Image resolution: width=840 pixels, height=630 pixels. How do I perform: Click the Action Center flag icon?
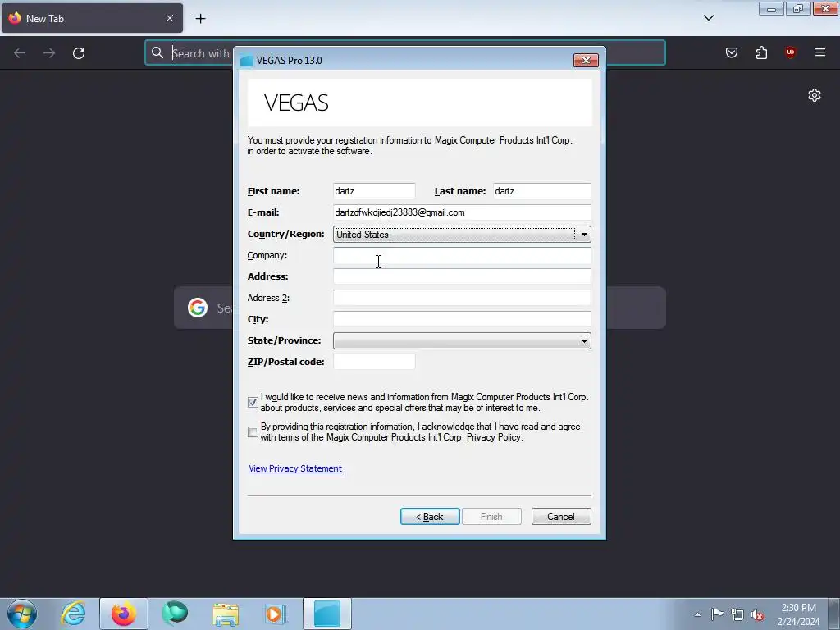(x=717, y=614)
